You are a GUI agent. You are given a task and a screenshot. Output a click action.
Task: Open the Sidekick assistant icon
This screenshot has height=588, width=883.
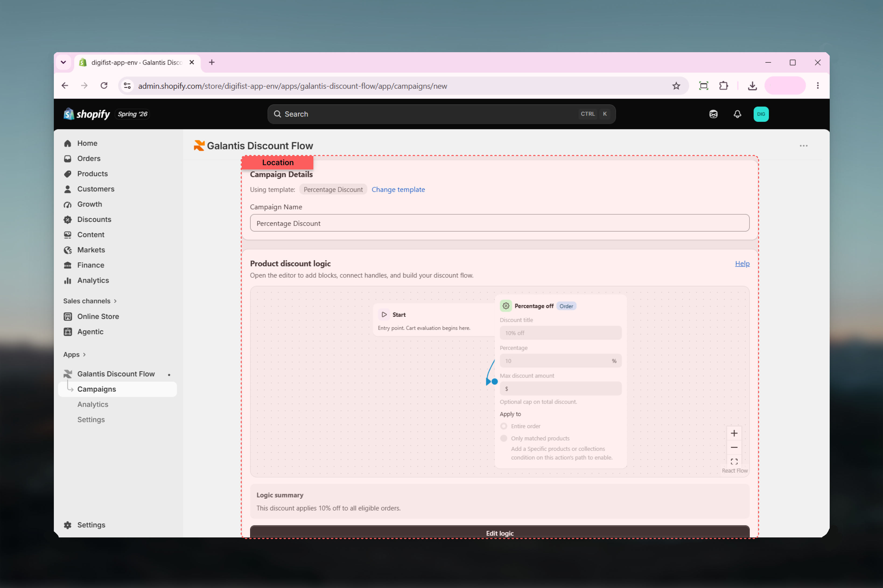713,114
